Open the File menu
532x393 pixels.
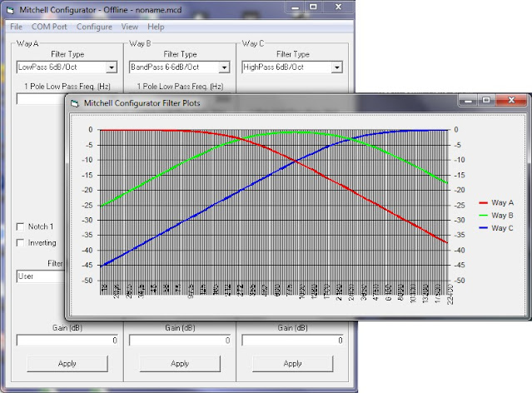(x=16, y=27)
